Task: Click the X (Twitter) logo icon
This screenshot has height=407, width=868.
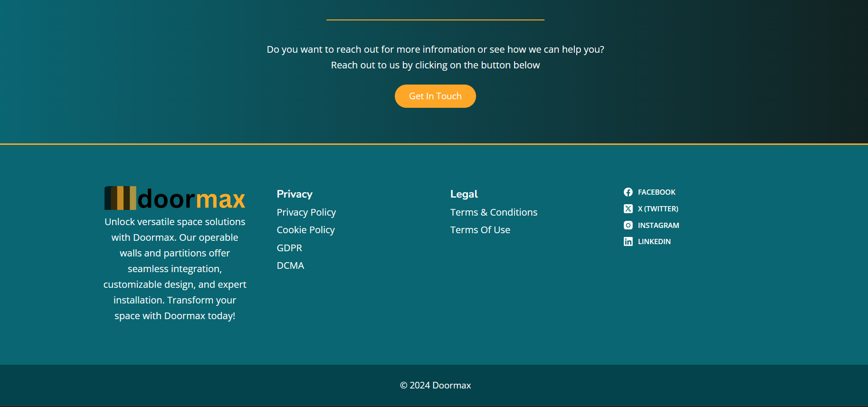Action: coord(628,209)
